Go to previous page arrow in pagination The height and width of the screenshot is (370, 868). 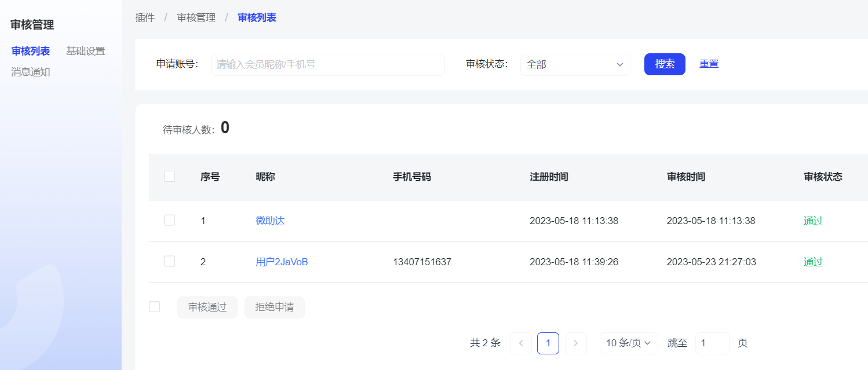(521, 343)
